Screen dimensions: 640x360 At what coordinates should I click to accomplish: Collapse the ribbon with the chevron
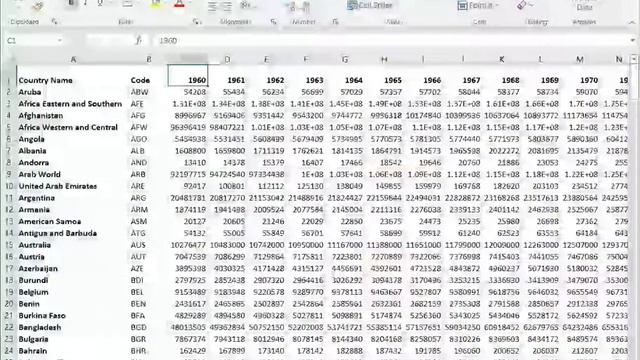coord(632,22)
